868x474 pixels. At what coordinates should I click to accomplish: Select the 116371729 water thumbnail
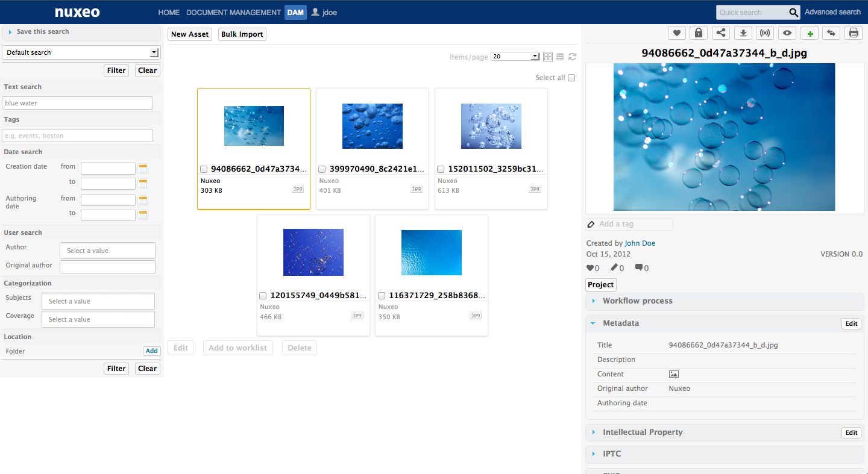tap(432, 252)
